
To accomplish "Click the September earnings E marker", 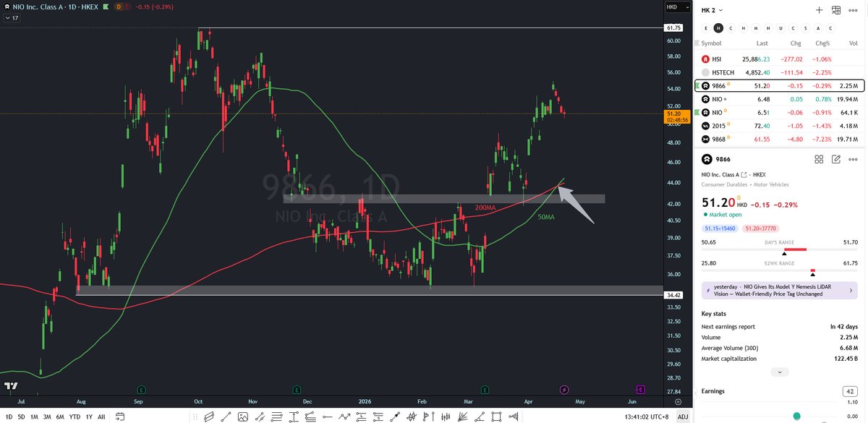I will click(x=141, y=389).
